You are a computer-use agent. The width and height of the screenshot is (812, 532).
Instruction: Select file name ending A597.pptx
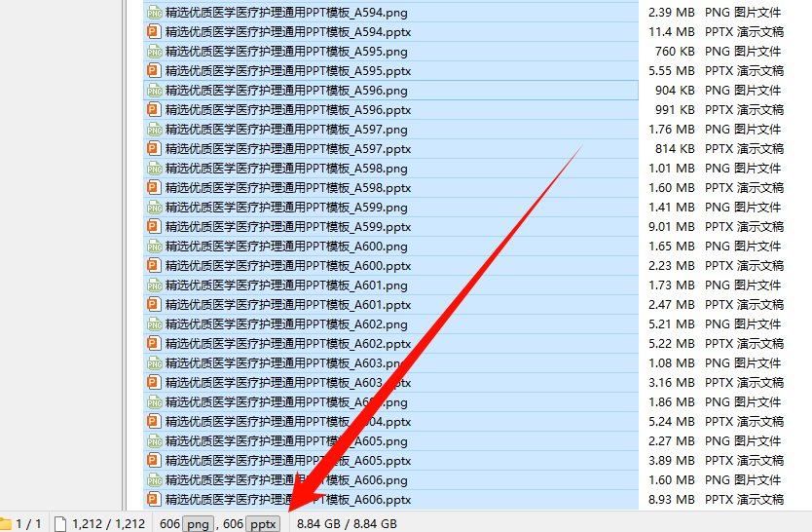click(288, 149)
